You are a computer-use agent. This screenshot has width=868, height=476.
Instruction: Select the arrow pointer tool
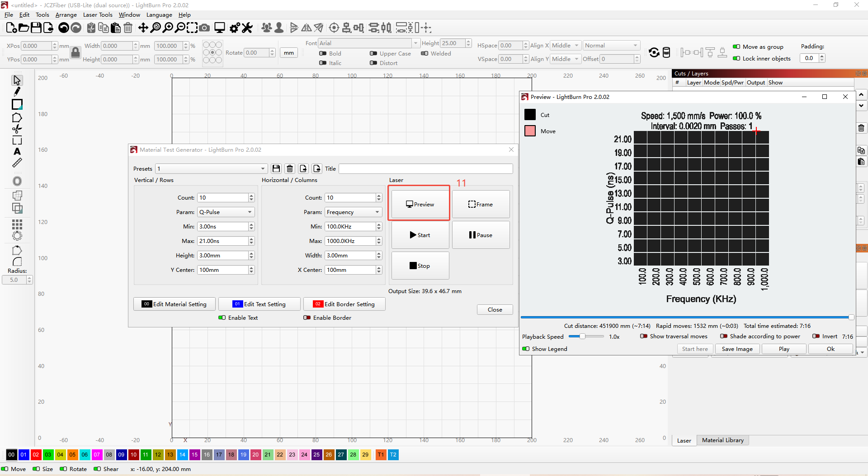[17, 80]
